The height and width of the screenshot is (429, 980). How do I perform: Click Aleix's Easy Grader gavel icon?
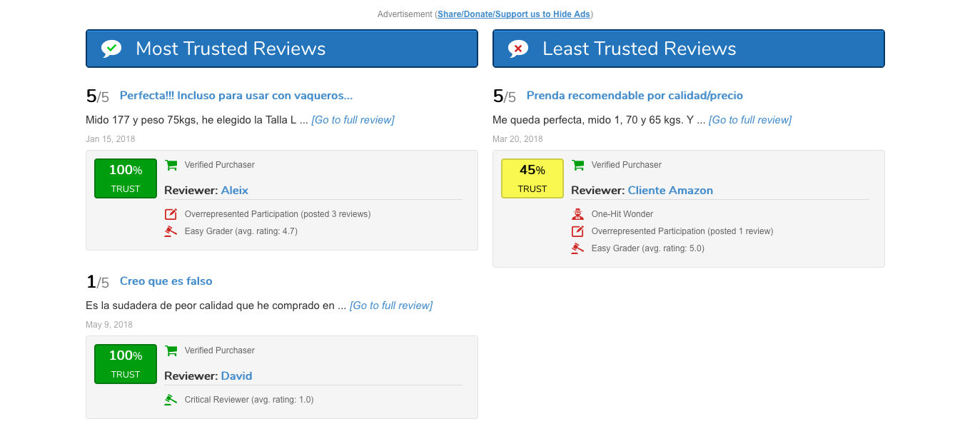(171, 231)
